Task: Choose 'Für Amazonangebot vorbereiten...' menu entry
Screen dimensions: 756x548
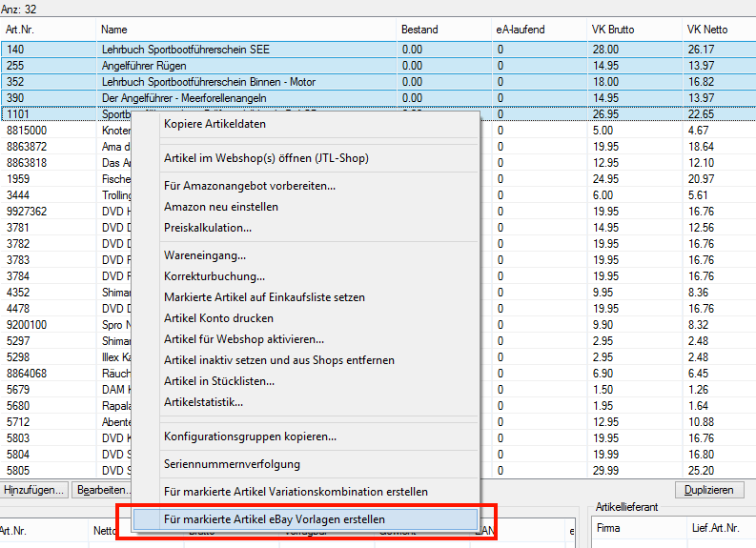Action: tap(250, 185)
